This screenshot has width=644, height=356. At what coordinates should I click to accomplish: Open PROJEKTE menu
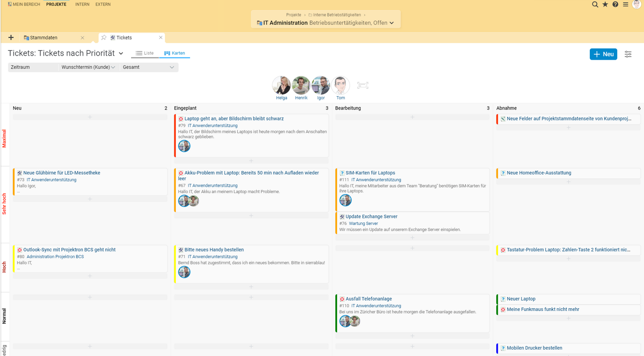[56, 4]
